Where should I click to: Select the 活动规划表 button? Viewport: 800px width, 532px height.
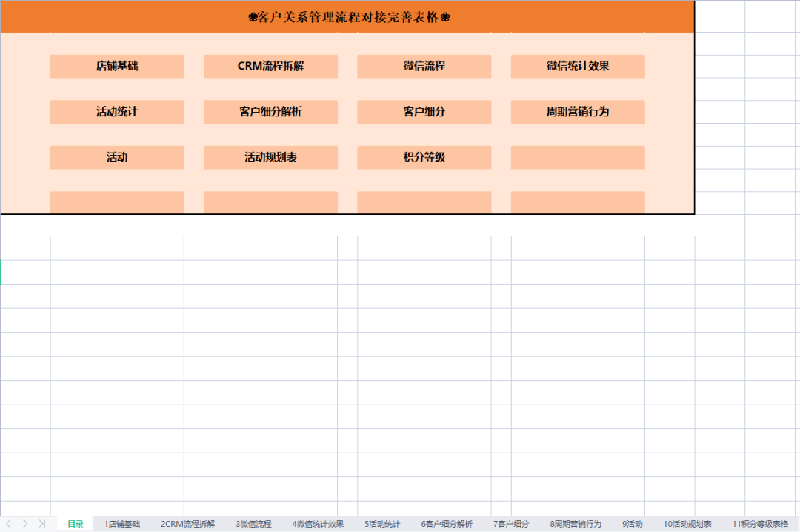pos(270,157)
